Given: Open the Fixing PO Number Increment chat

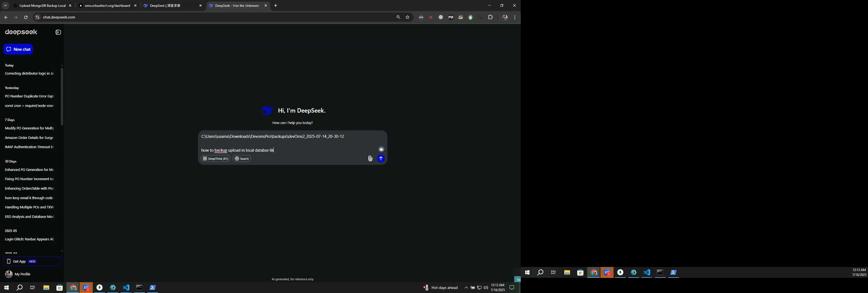Looking at the screenshot, I should pyautogui.click(x=29, y=179).
